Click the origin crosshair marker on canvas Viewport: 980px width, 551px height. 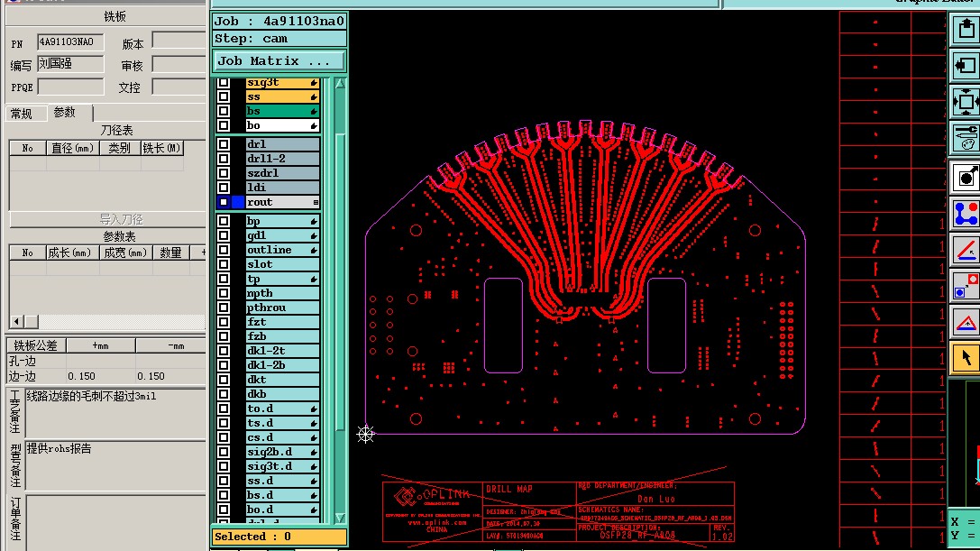point(366,434)
